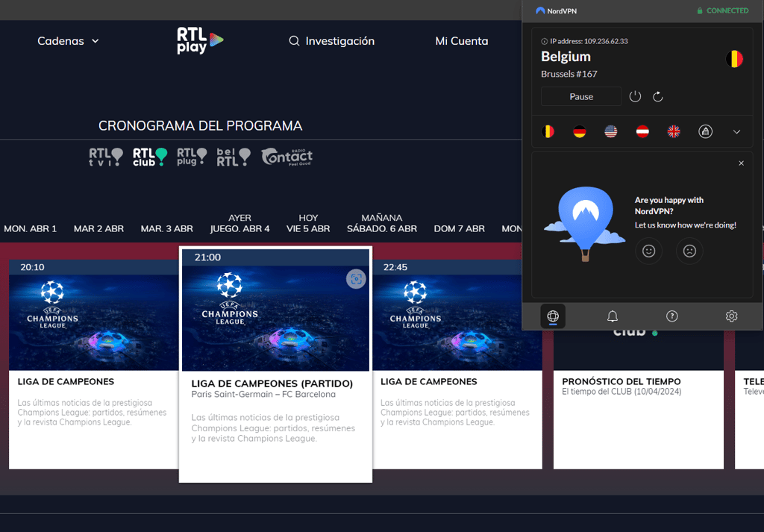Open NordVPN notifications bell
Viewport: 764px width, 532px height.
[613, 316]
